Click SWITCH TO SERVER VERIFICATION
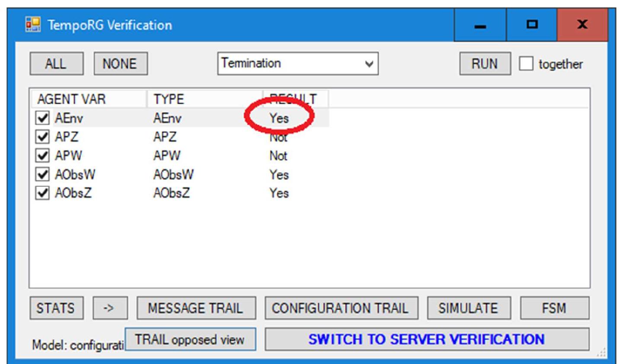 426,339
